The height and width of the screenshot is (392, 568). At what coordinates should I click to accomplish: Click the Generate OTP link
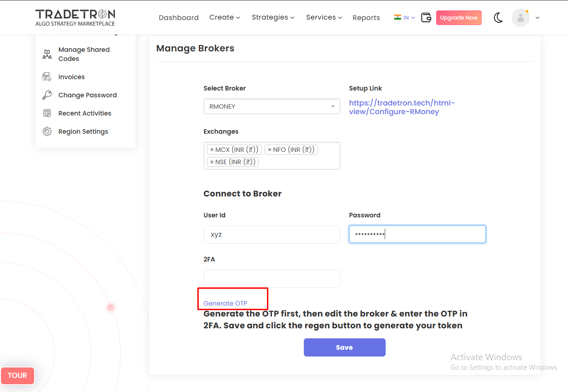coord(226,303)
